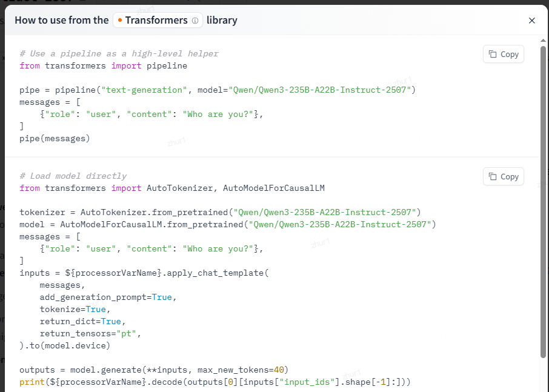
Task: Click the comment '# Use a pipeline as a high-level helper'
Action: pos(119,53)
